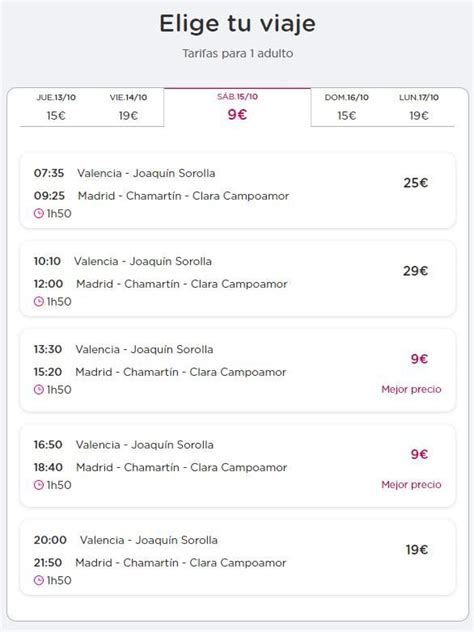Click Mejor precio label for 16:50 trip
Viewport: 474px width, 632px height.
coord(411,484)
